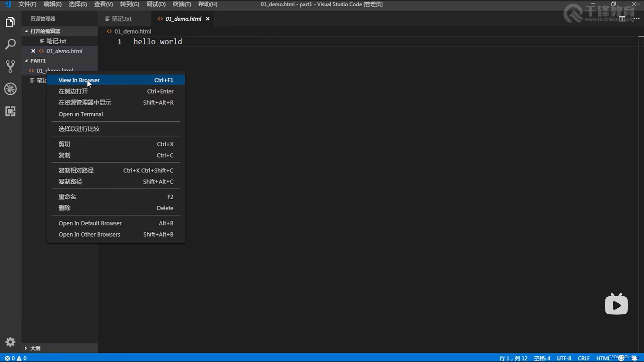The width and height of the screenshot is (644, 362).
Task: Open the Go menu
Action: tap(130, 4)
